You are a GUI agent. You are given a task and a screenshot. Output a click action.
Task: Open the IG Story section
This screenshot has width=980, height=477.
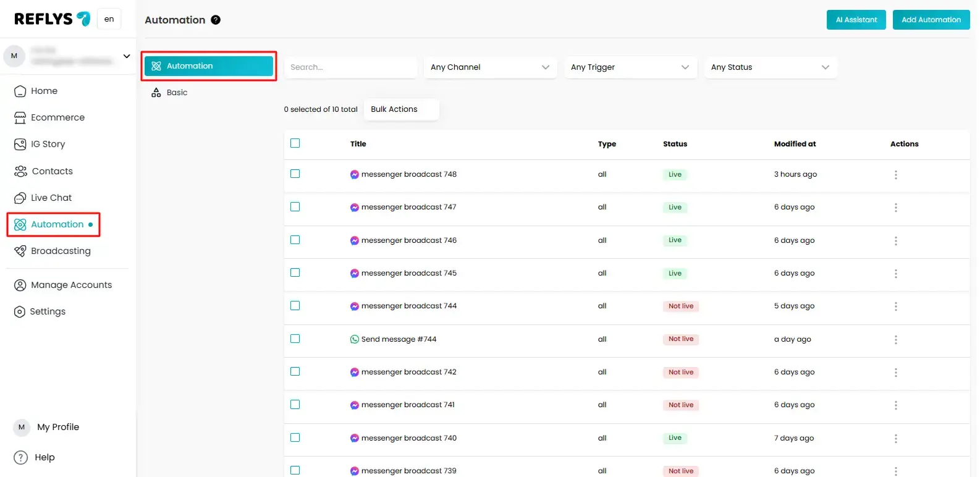coord(48,144)
